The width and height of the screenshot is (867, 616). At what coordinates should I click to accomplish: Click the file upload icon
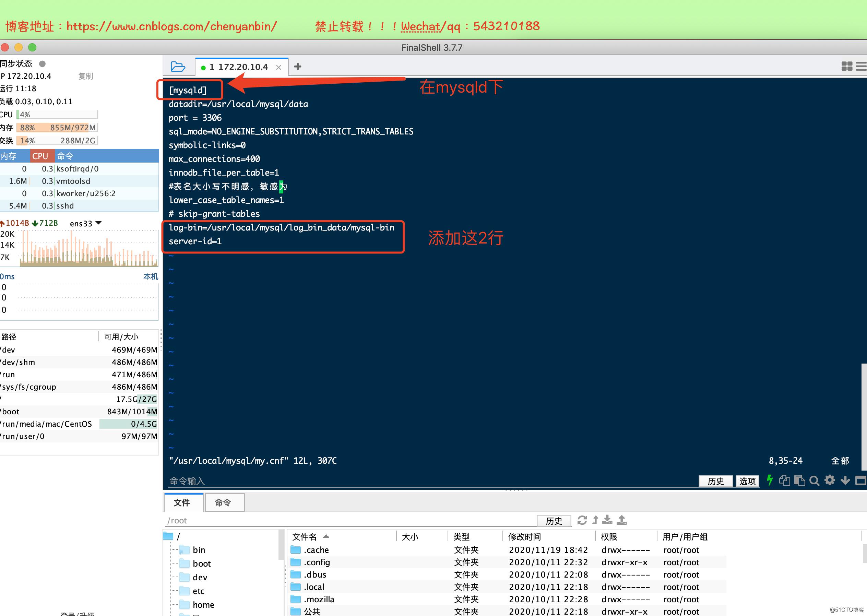coord(622,520)
